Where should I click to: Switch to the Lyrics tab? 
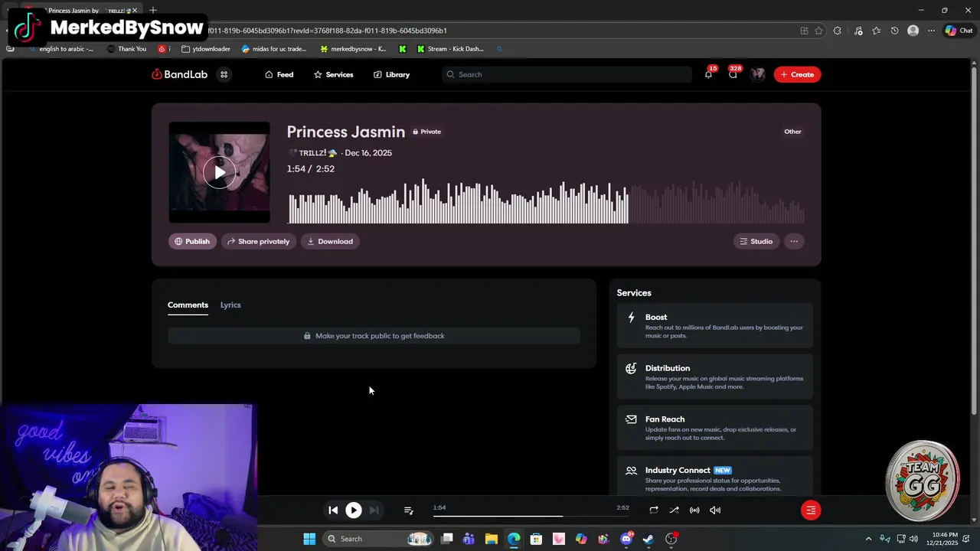[230, 305]
